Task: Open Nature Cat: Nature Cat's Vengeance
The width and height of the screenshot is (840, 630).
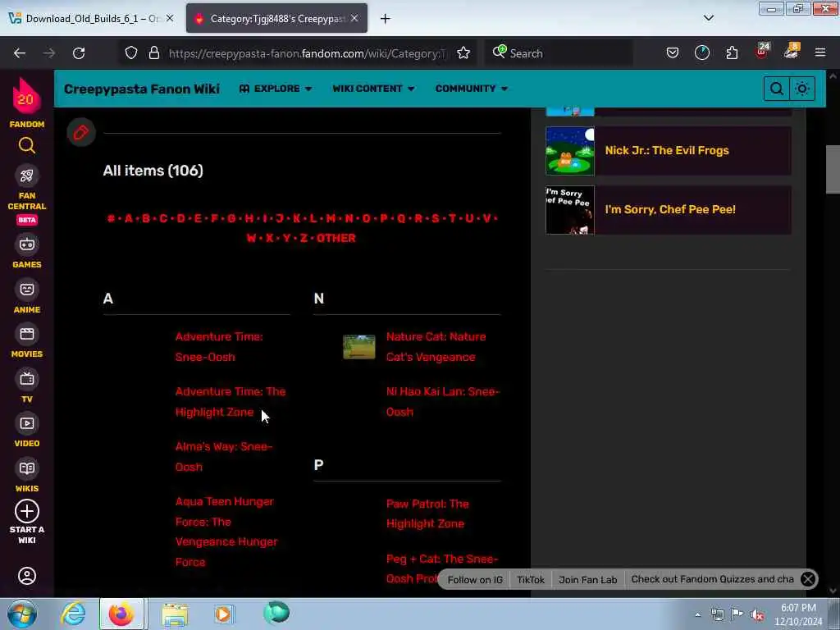Action: click(x=436, y=347)
